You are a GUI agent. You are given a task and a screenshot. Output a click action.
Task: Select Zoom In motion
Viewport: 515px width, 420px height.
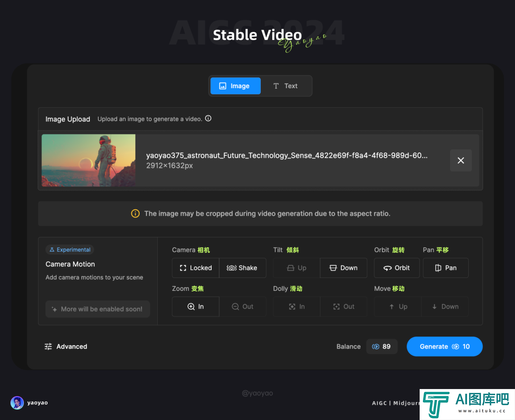click(196, 307)
